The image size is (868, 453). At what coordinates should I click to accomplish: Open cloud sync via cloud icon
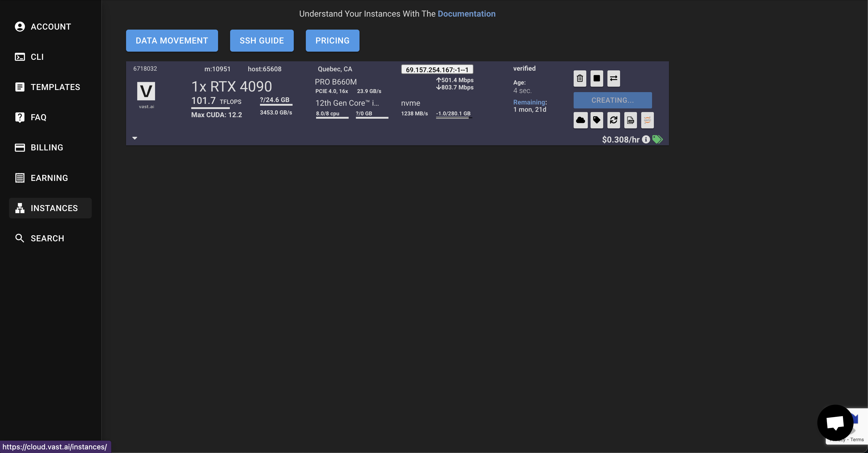(580, 120)
